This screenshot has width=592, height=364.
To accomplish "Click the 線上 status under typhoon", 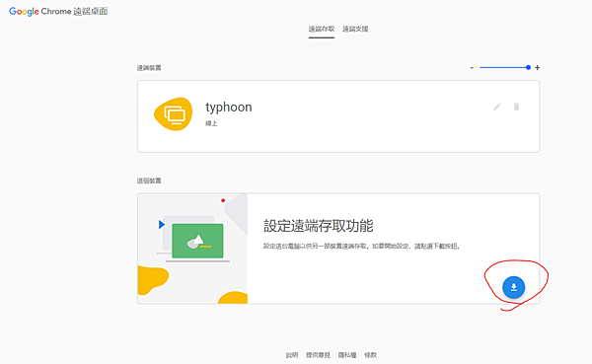I will click(211, 123).
